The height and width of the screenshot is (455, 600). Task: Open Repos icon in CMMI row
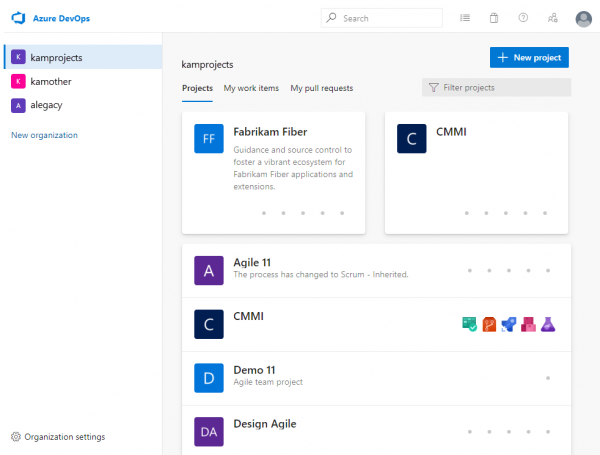[489, 324]
